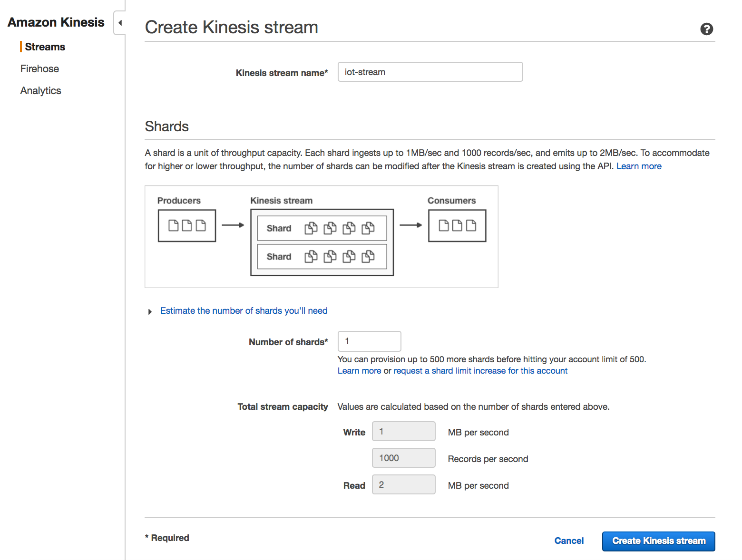The image size is (742, 560).
Task: Expand the shard estimate disclosure triangle
Action: tap(150, 311)
